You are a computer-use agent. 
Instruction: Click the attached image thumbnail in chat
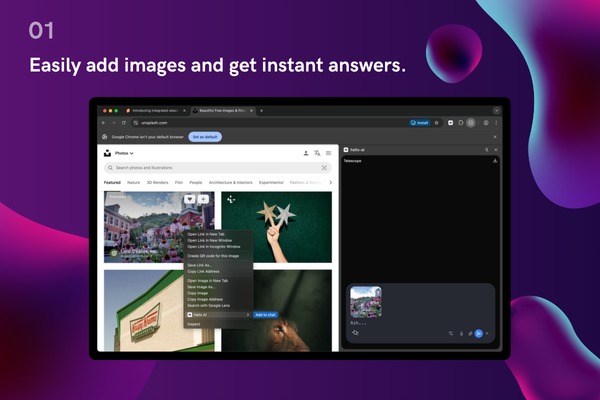pyautogui.click(x=366, y=302)
